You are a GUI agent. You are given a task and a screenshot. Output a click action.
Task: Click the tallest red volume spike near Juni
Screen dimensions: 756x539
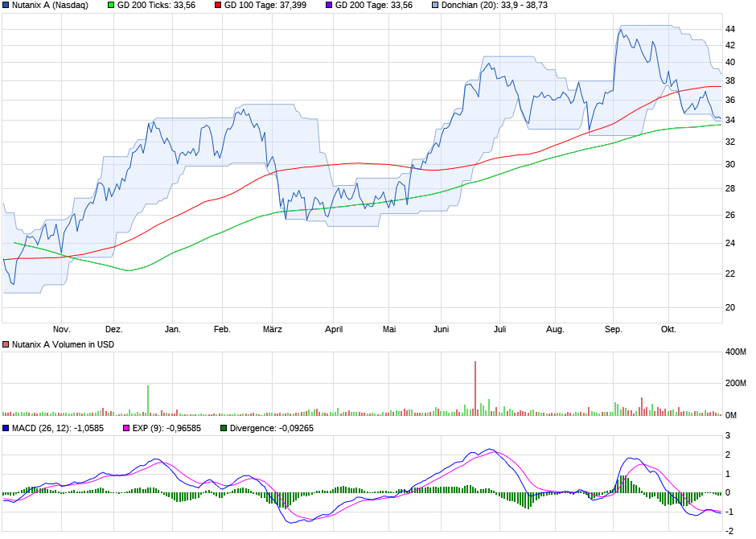(x=475, y=385)
